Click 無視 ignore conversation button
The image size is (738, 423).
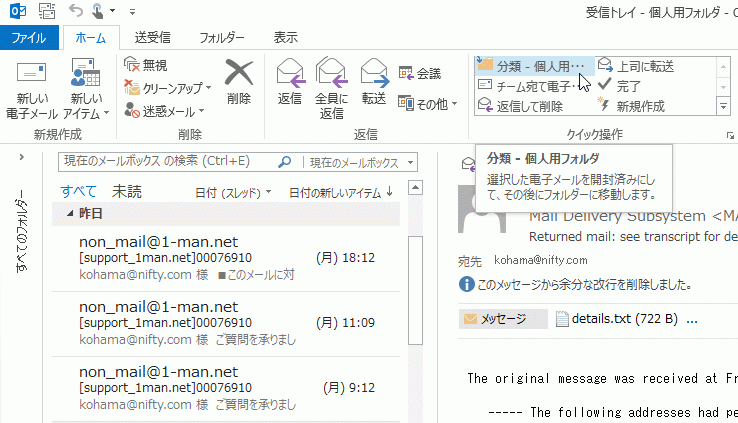coord(146,65)
